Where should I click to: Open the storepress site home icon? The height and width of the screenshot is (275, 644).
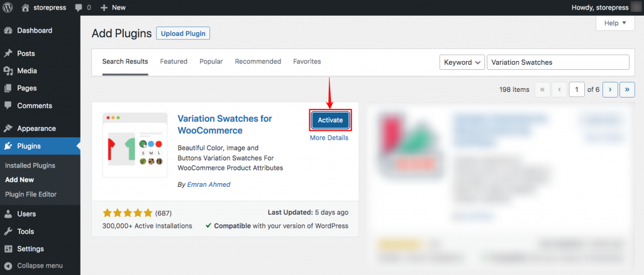(25, 8)
